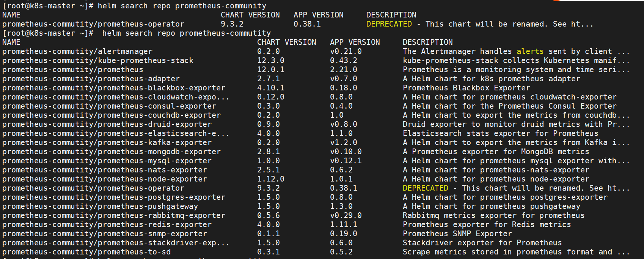Click app version 'v0.21.0' of alertmanager

[x=346, y=51]
